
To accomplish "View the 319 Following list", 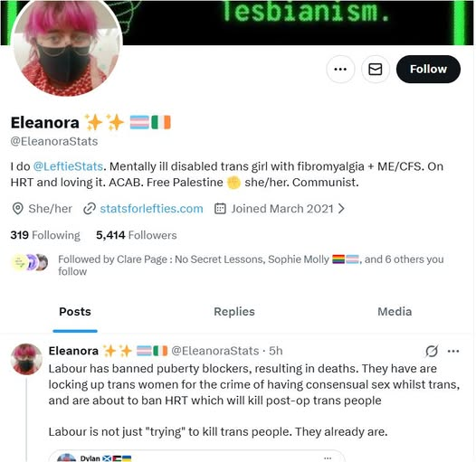I will 45,235.
